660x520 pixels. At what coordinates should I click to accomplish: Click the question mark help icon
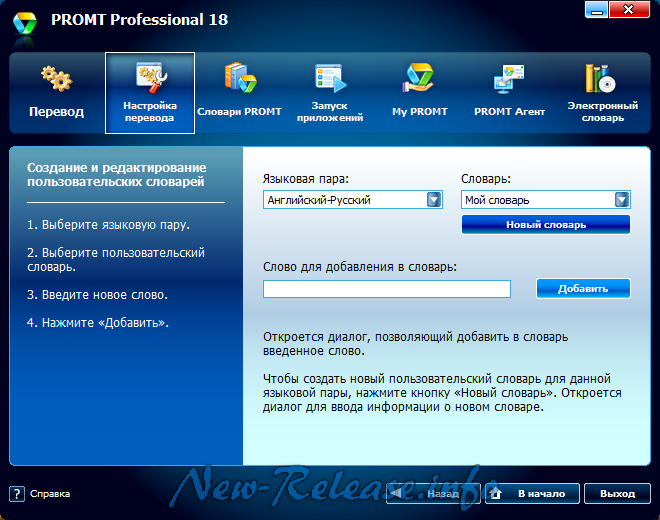click(x=17, y=493)
